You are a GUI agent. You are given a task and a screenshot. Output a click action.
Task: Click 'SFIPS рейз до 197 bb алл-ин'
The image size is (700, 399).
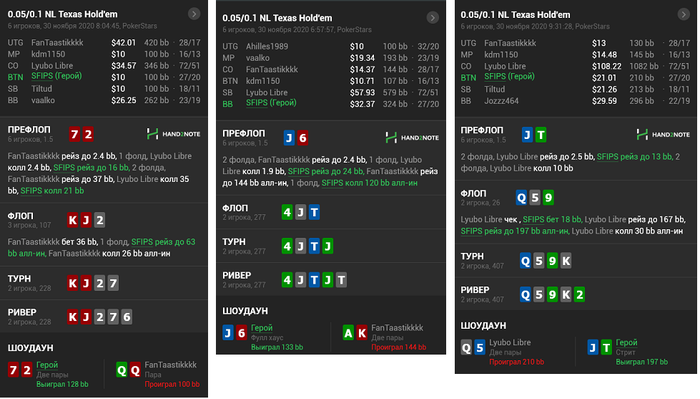(515, 231)
